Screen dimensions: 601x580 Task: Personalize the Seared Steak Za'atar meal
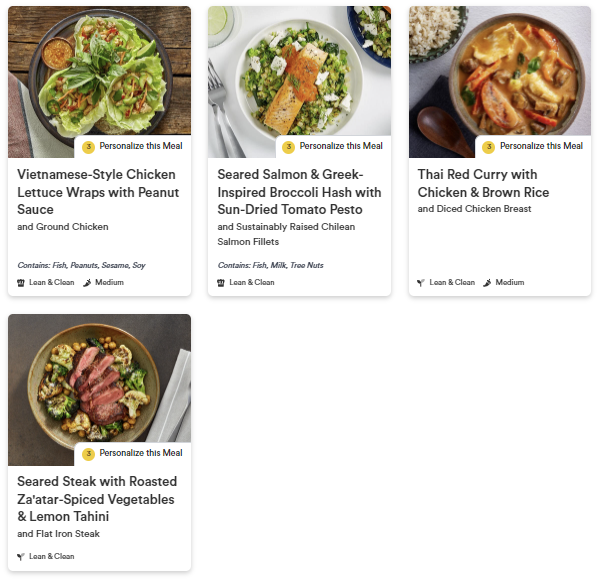coord(140,453)
